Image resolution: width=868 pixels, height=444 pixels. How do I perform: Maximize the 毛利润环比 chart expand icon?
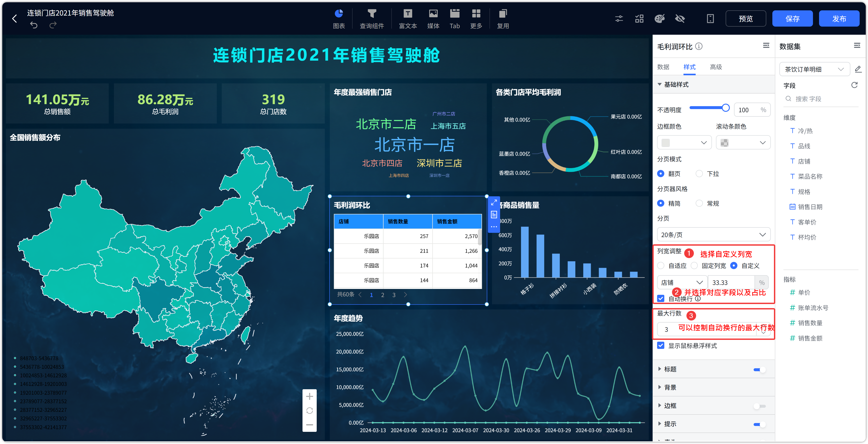click(x=494, y=202)
